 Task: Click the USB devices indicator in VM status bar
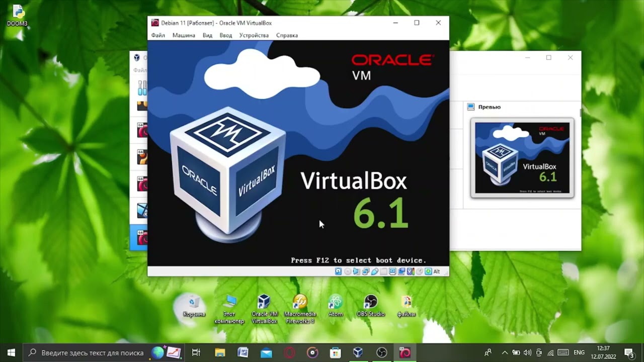pos(375,271)
